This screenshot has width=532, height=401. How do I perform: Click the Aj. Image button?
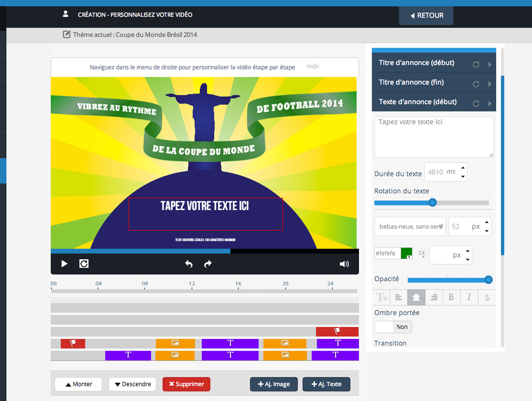click(274, 384)
